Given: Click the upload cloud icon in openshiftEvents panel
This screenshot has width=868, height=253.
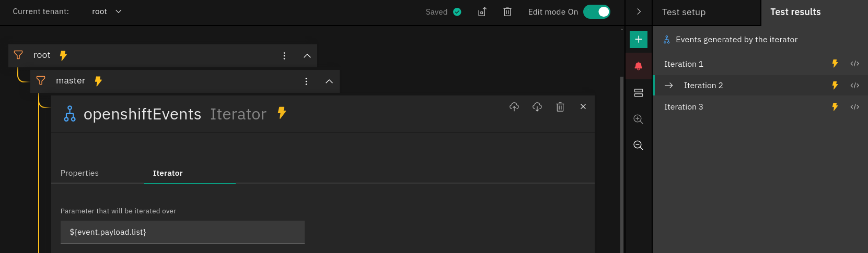Looking at the screenshot, I should pyautogui.click(x=514, y=107).
